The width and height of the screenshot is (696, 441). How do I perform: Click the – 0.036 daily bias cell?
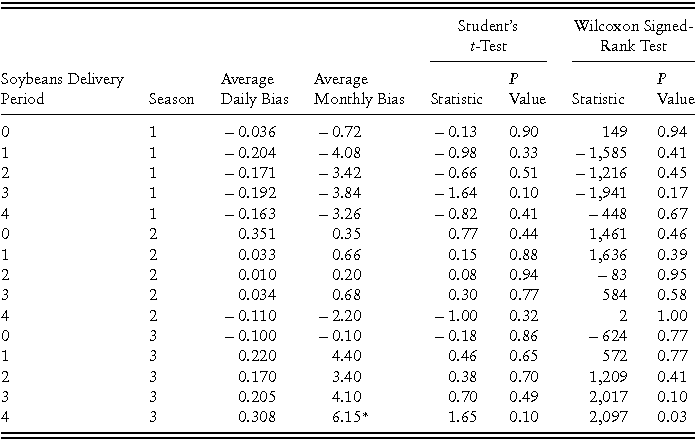pos(248,131)
